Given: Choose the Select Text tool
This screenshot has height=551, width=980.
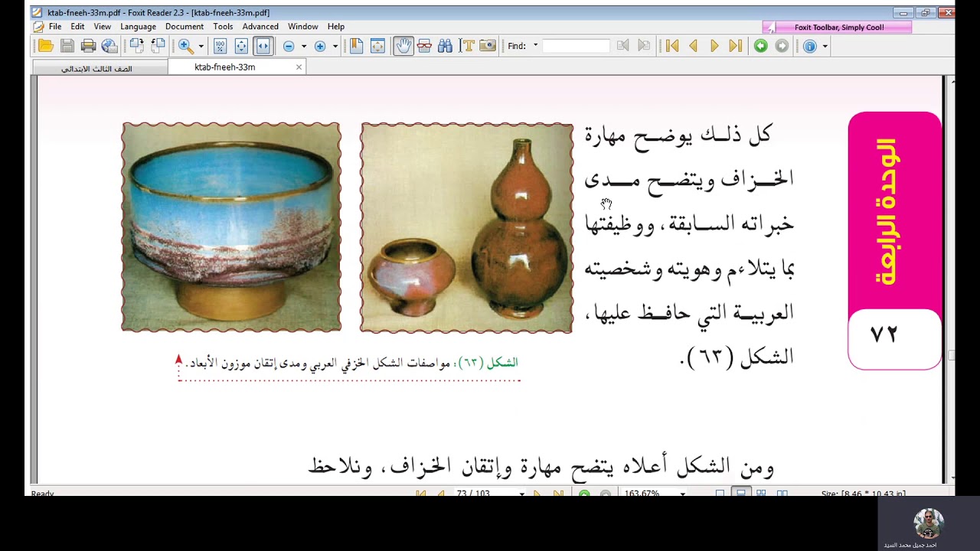Looking at the screenshot, I should [x=466, y=46].
